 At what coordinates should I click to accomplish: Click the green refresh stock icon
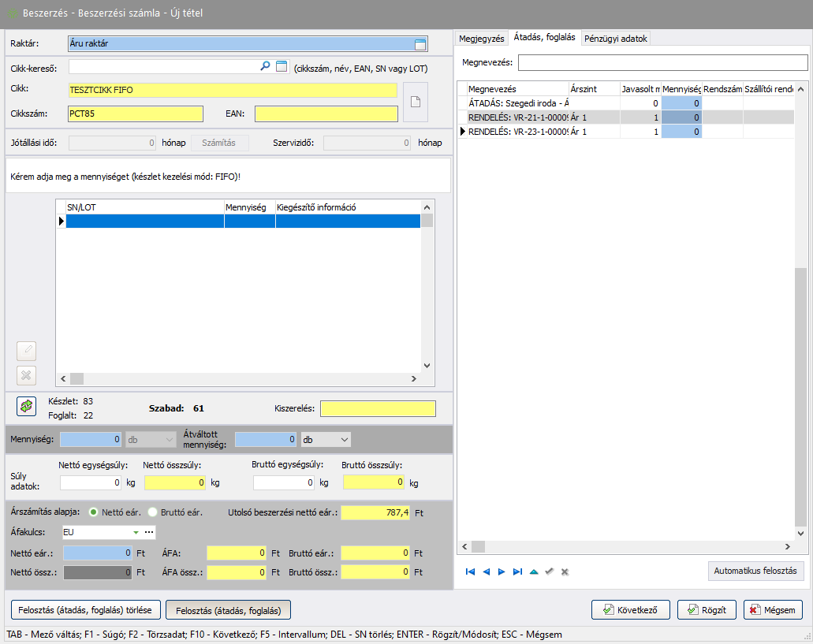pyautogui.click(x=27, y=406)
